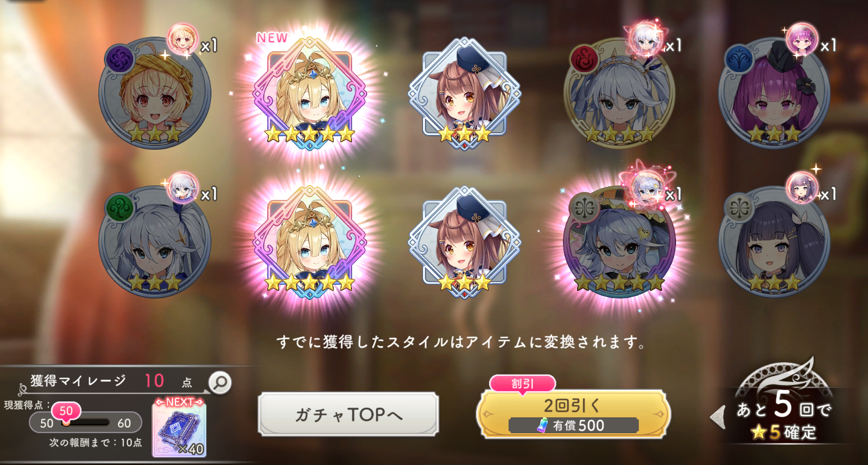The height and width of the screenshot is (465, 868).
Task: Select bottom-row brown-haired cat-ear three-star card
Action: 465,242
